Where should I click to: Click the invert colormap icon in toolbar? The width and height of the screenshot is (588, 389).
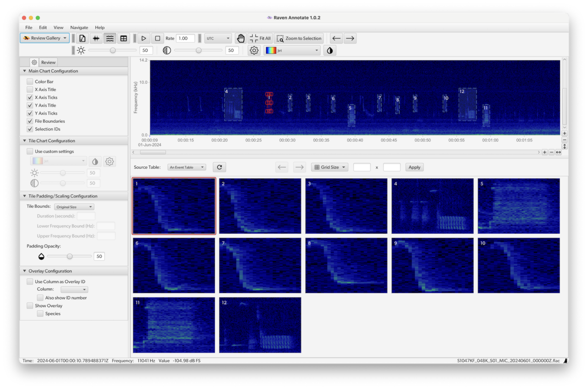pos(329,51)
